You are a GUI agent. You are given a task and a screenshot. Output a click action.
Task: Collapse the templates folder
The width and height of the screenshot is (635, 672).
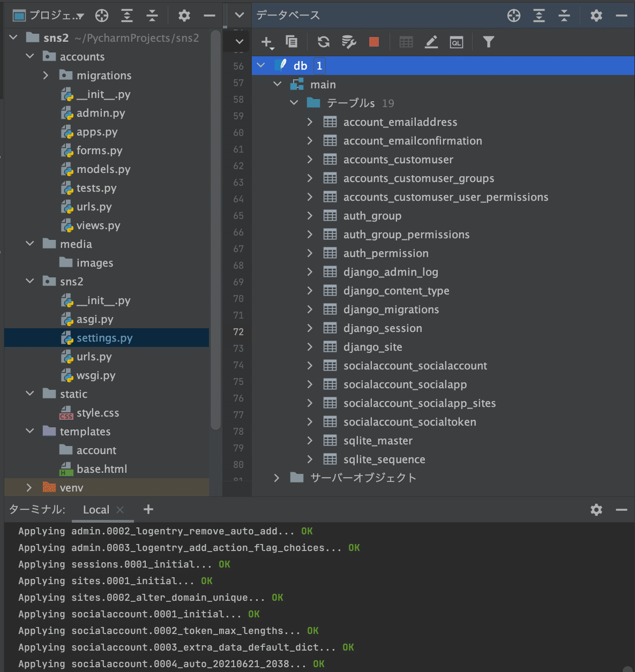point(30,431)
